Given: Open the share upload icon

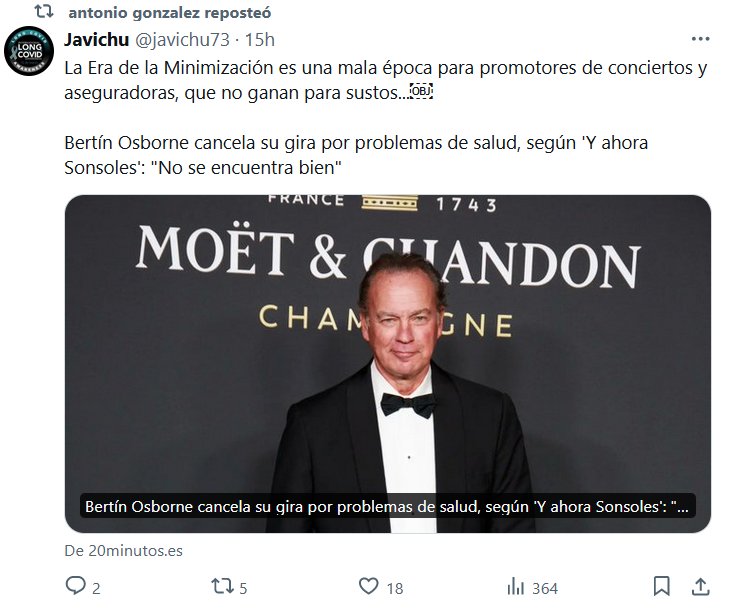Looking at the screenshot, I should [700, 586].
